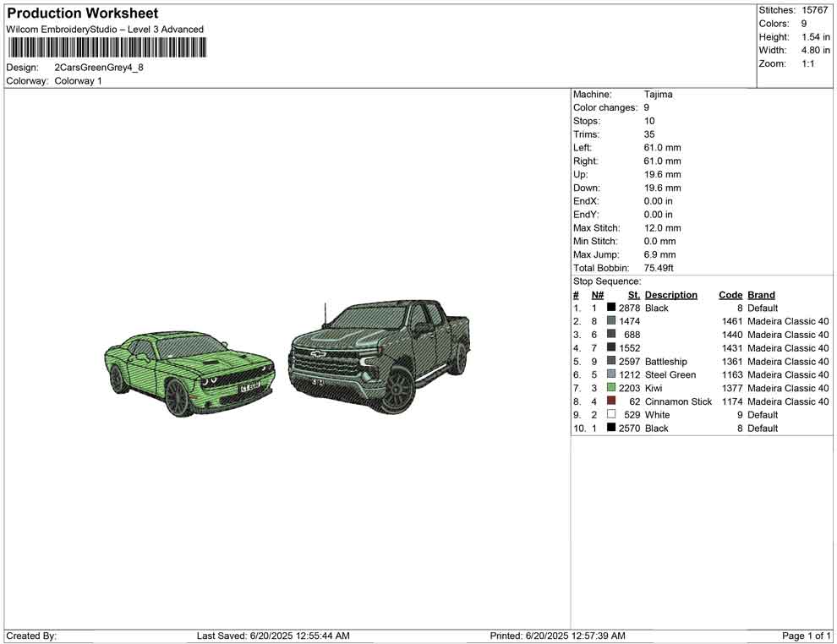
Task: Click the 'Code' column header
Action: [x=730, y=294]
